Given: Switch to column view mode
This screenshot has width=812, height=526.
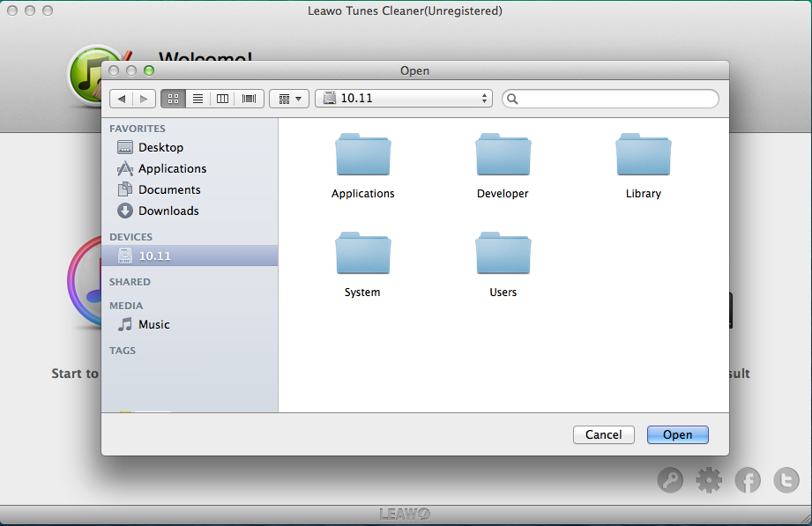Looking at the screenshot, I should [x=223, y=99].
